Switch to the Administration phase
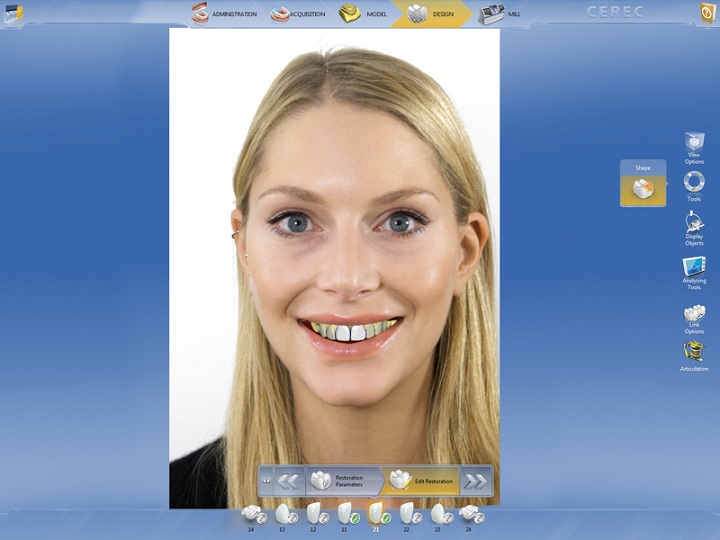720x540 pixels. click(x=225, y=14)
